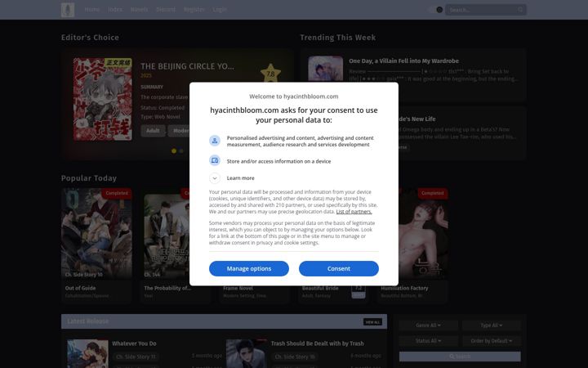Open the Out of Guide title link
Image resolution: width=588 pixels, height=368 pixels.
click(80, 288)
